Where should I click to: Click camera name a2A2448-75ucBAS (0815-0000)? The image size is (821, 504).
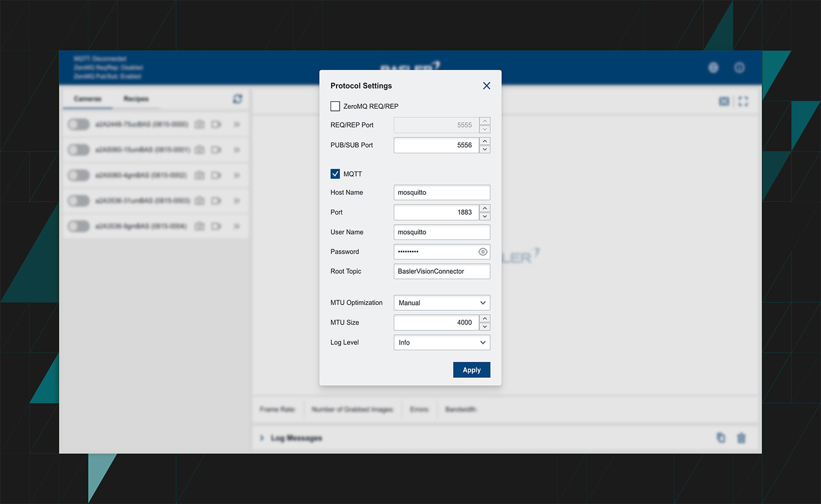click(142, 124)
